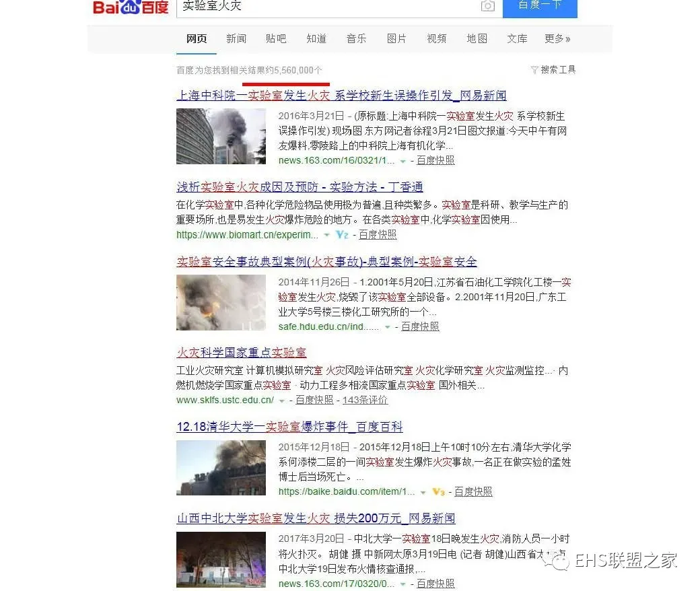Click the URL news.163.com/16/0321/1...
This screenshot has width=700, height=591.
coord(337,160)
